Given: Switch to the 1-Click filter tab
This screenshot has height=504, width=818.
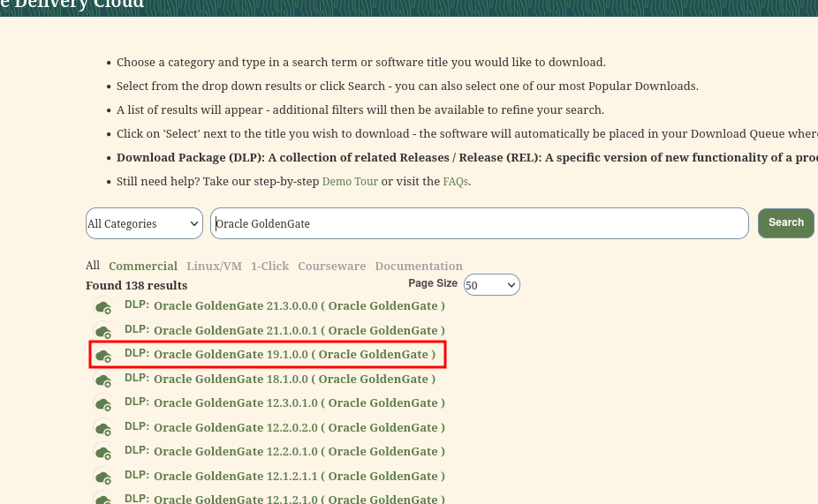Looking at the screenshot, I should click(269, 266).
